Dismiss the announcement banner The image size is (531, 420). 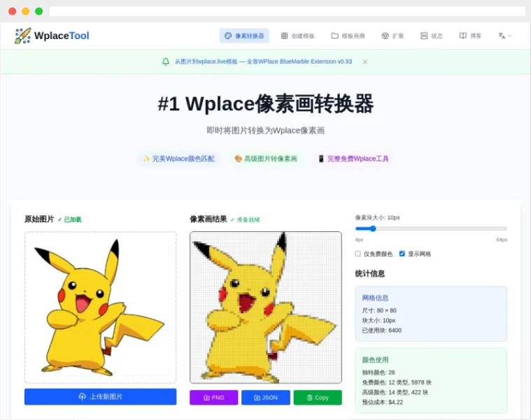(x=364, y=61)
